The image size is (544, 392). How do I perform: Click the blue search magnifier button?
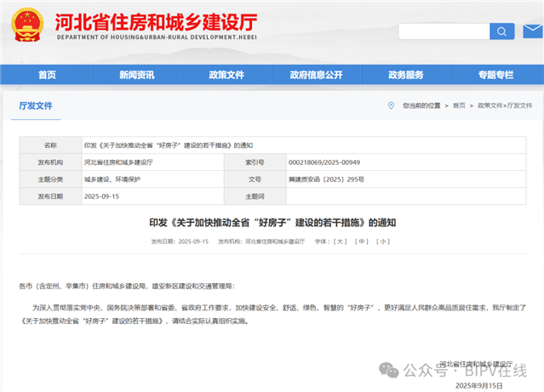point(501,31)
